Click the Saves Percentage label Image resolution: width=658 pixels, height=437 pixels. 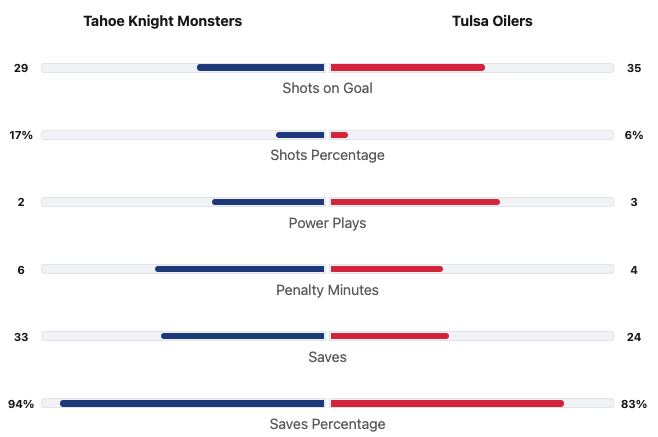327,424
